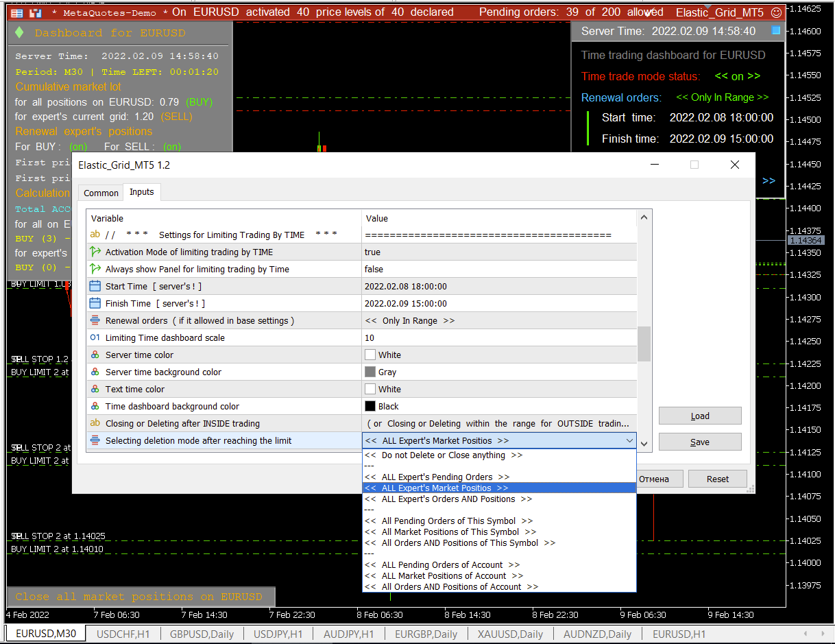Click the Always show Panel boolean icon
Image resolution: width=835 pixels, height=644 pixels.
click(95, 270)
